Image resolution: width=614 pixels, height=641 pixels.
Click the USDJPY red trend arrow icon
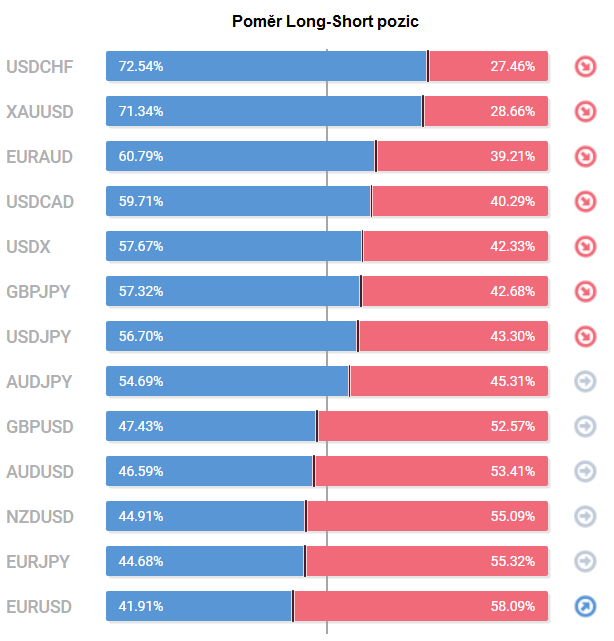tap(585, 336)
